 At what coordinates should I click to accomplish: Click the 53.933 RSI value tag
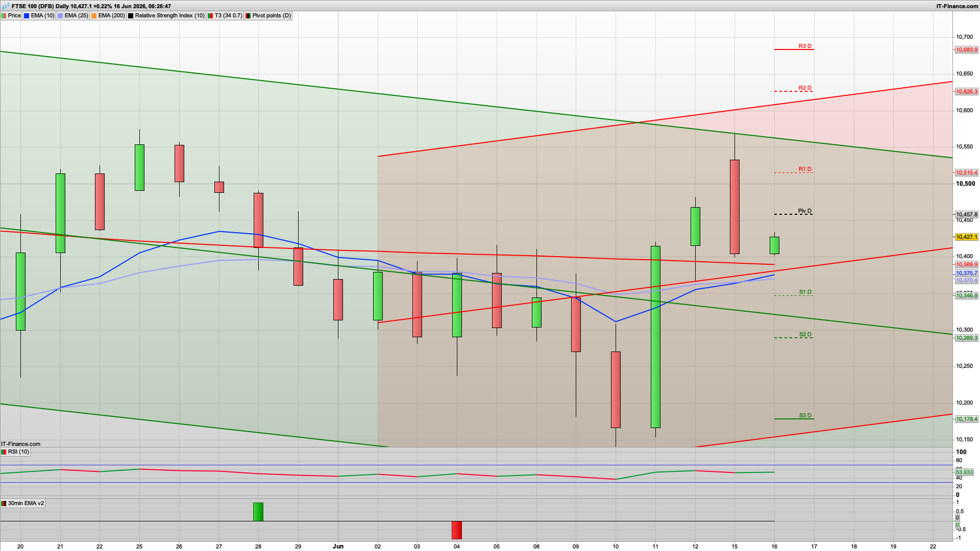click(x=965, y=472)
